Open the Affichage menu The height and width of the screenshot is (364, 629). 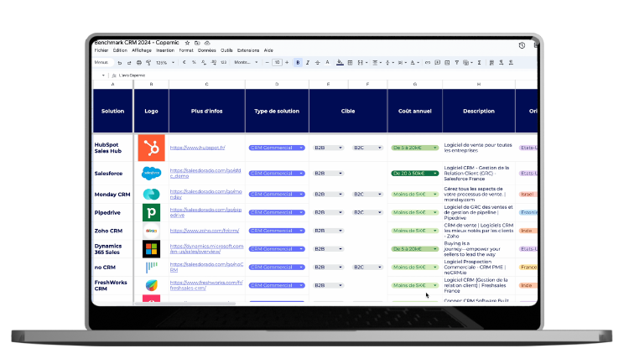[x=142, y=50]
